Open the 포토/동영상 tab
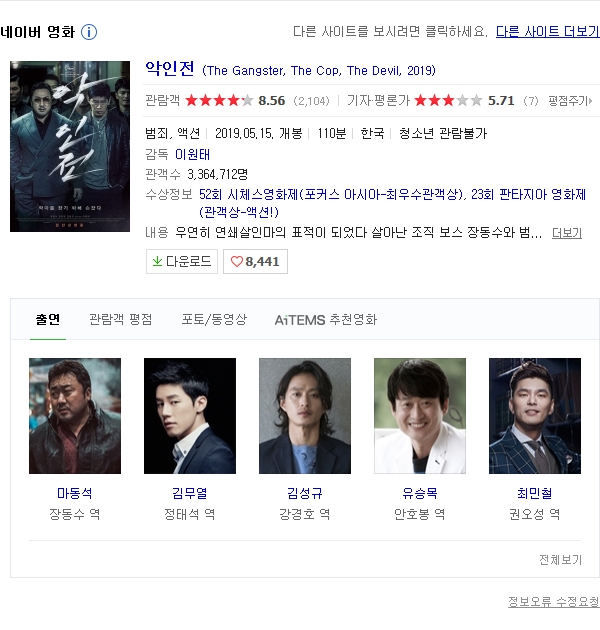Image resolution: width=600 pixels, height=630 pixels. (214, 319)
